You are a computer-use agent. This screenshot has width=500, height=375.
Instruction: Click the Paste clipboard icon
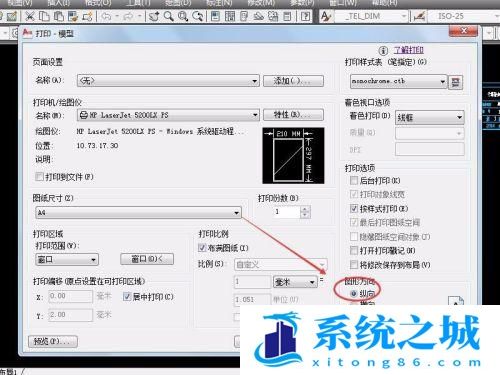59,16
